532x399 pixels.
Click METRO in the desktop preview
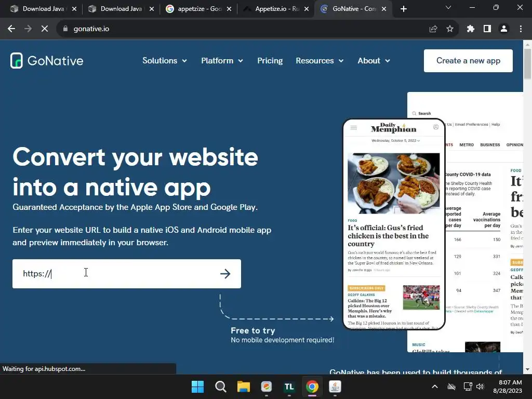467,145
